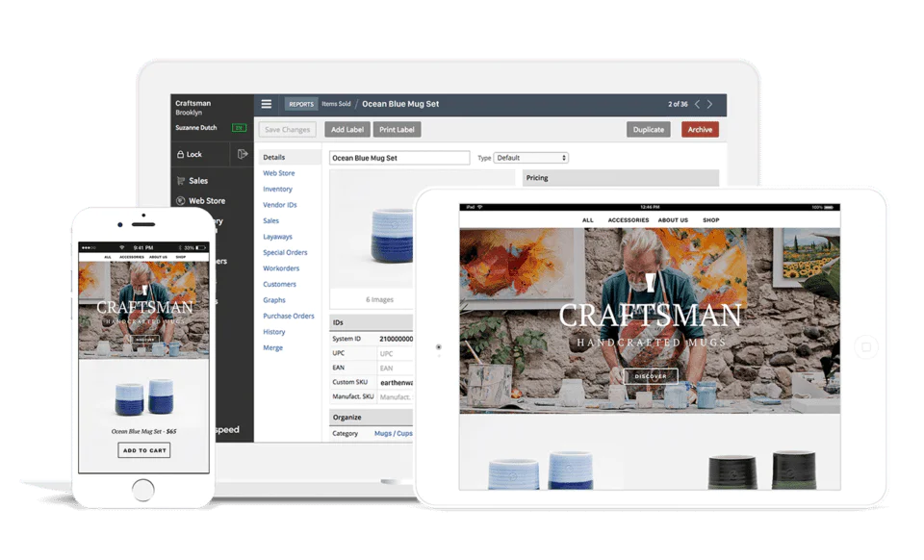Click the green badge next to Suzanne Dutch

239,128
